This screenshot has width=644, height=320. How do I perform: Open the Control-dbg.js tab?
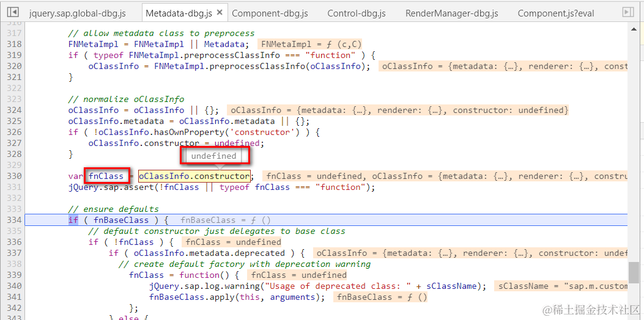[357, 13]
